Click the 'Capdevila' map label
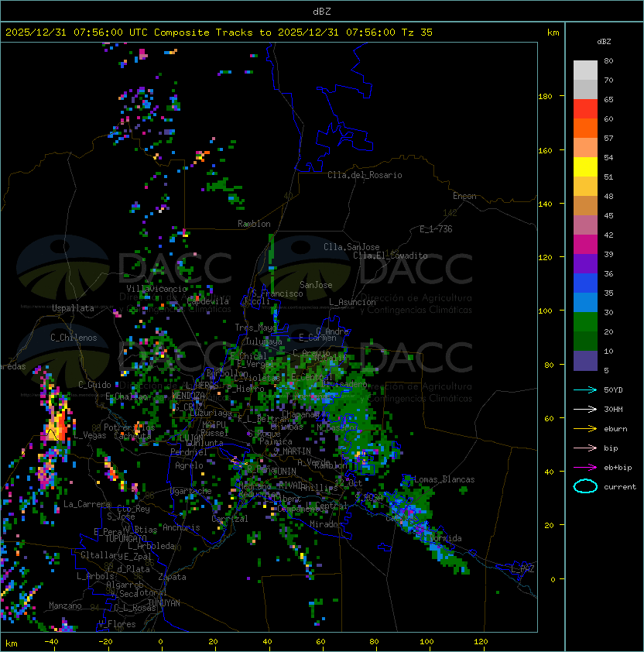 (x=208, y=301)
